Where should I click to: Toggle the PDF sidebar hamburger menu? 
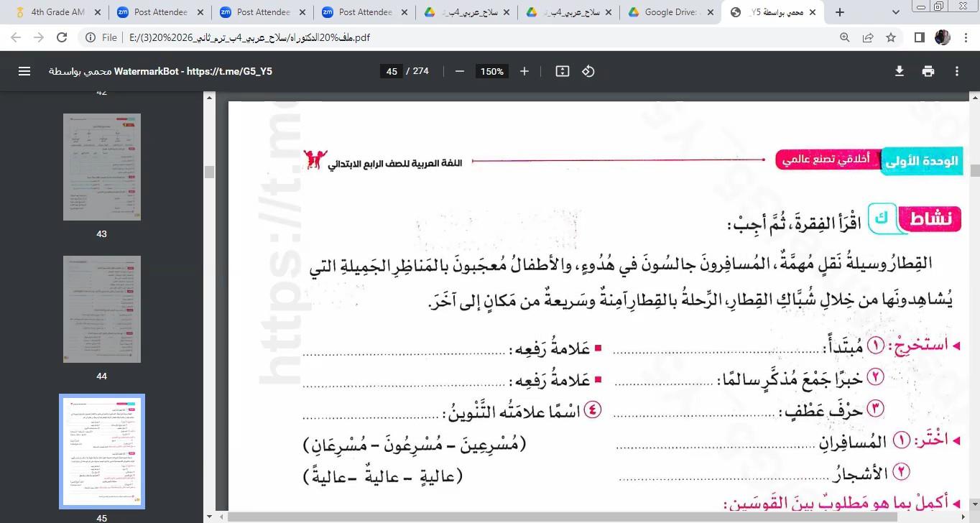point(24,71)
